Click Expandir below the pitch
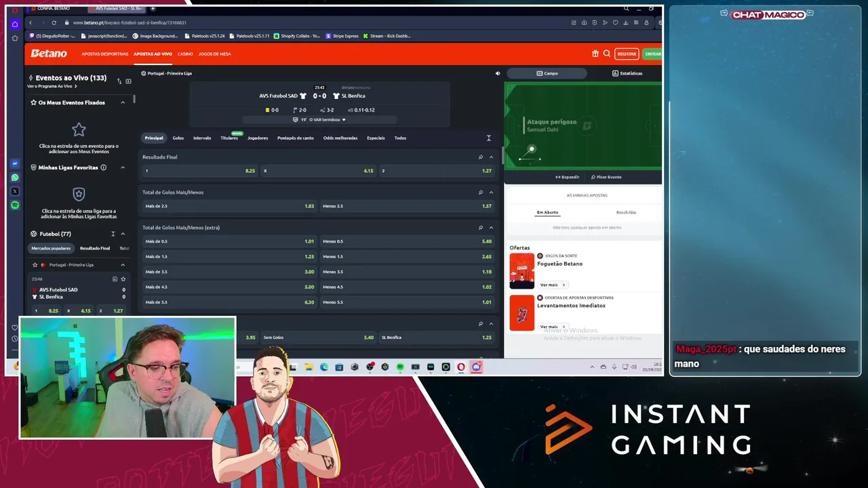The height and width of the screenshot is (488, 868). coord(567,177)
